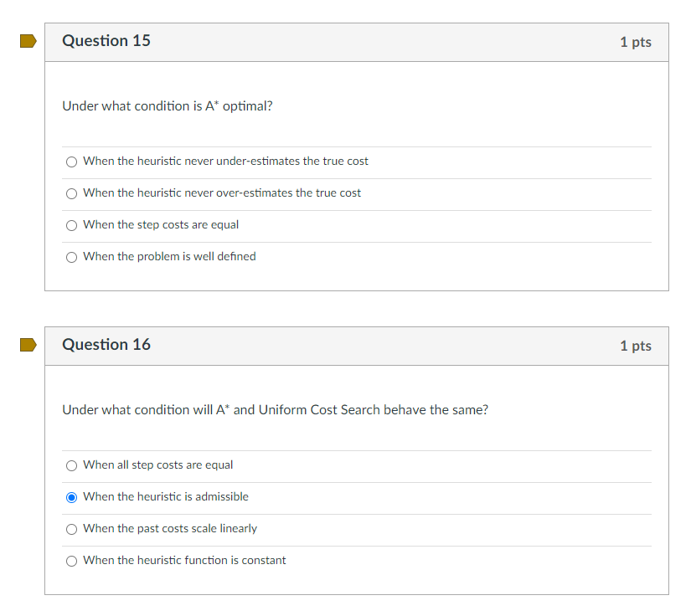The width and height of the screenshot is (691, 616).
Task: Click the 'When all step costs are equal' label
Action: (157, 465)
